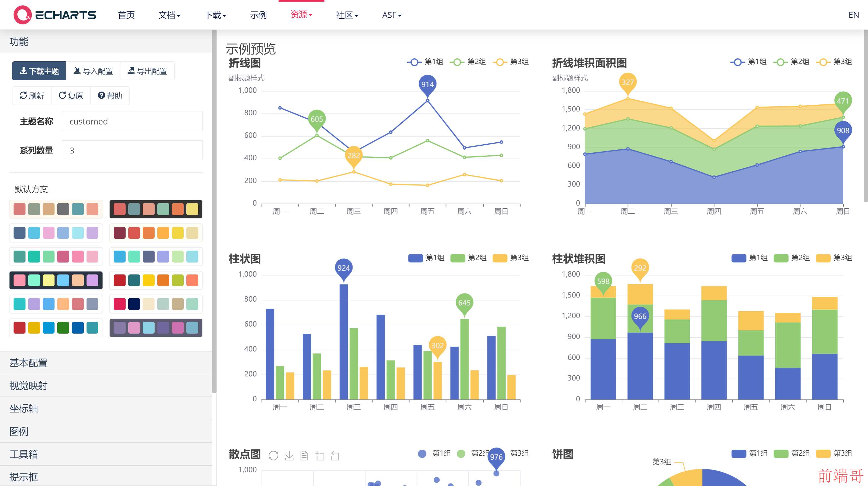Screen dimensions: 868x486
Task: Click the 系列数量 input field
Action: pyautogui.click(x=132, y=150)
